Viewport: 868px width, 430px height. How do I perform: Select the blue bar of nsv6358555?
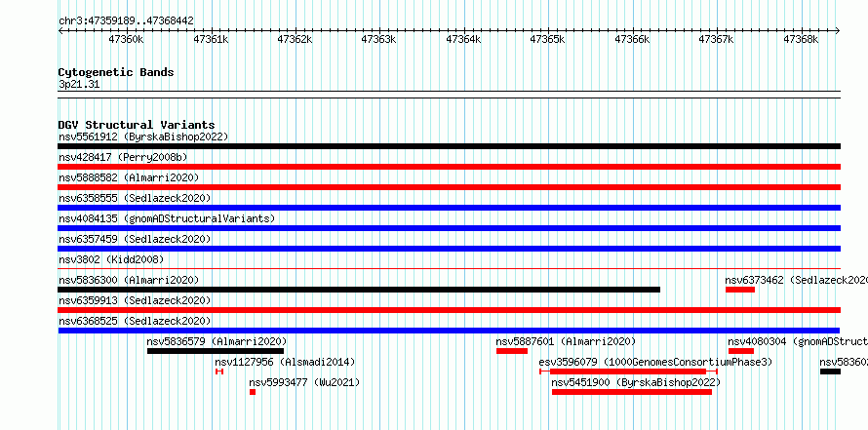pyautogui.click(x=449, y=208)
